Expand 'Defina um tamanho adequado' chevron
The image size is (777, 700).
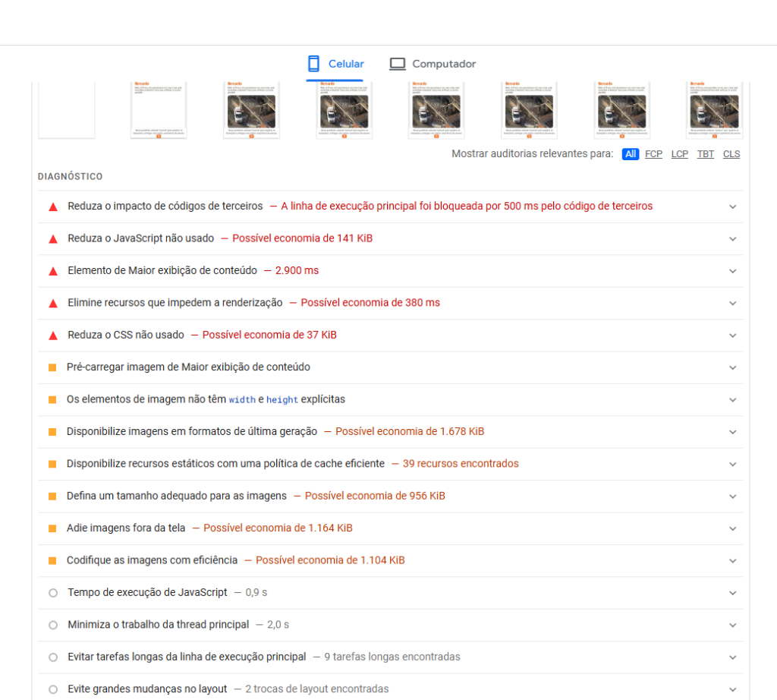pyautogui.click(x=733, y=497)
